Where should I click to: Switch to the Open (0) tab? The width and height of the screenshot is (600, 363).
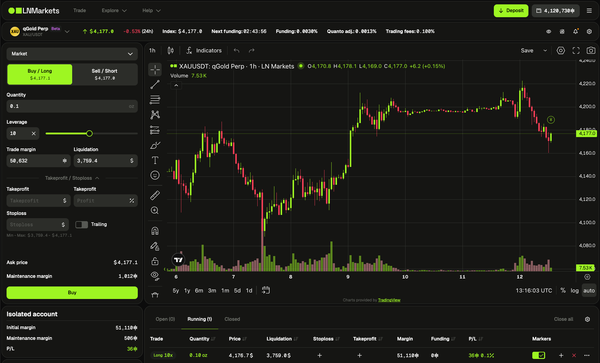[165, 319]
